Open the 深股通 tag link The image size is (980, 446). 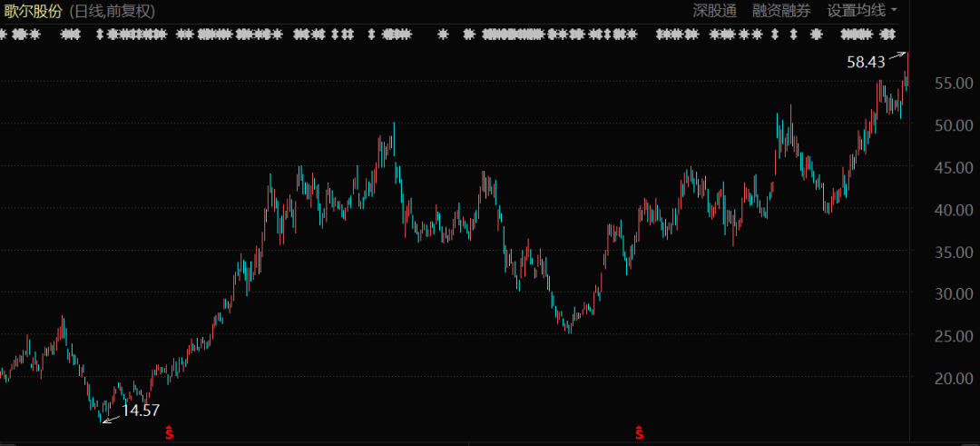pos(714,11)
